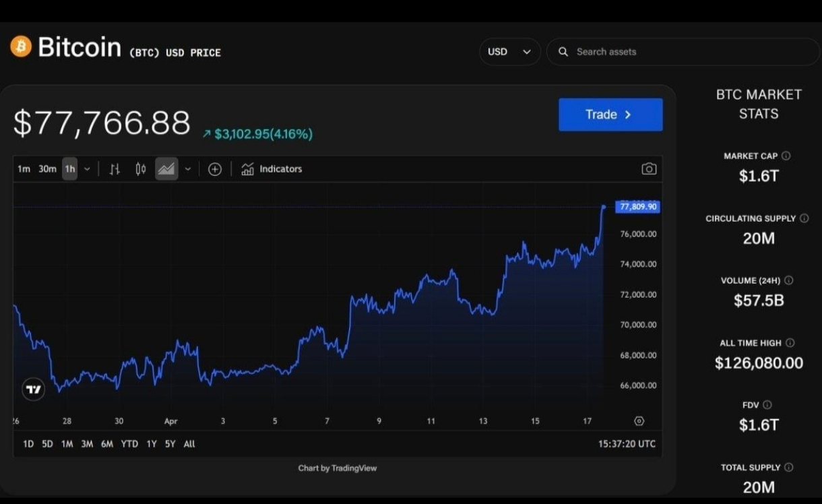822x504 pixels.
Task: Click the Circulating Supply info icon
Action: coord(804,218)
